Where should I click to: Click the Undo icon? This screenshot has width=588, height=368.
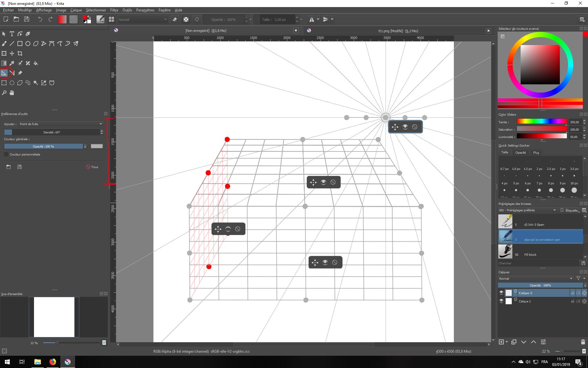pyautogui.click(x=40, y=19)
